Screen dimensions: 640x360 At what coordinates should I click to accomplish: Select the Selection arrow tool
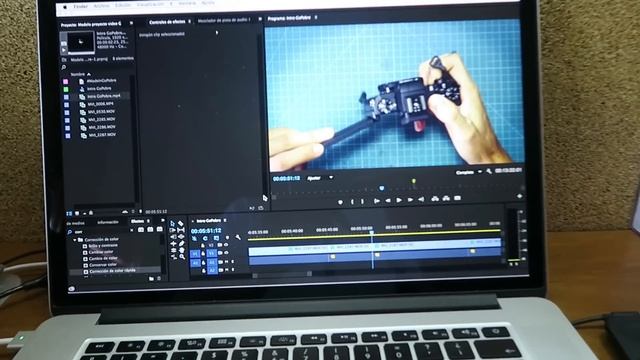click(x=173, y=224)
